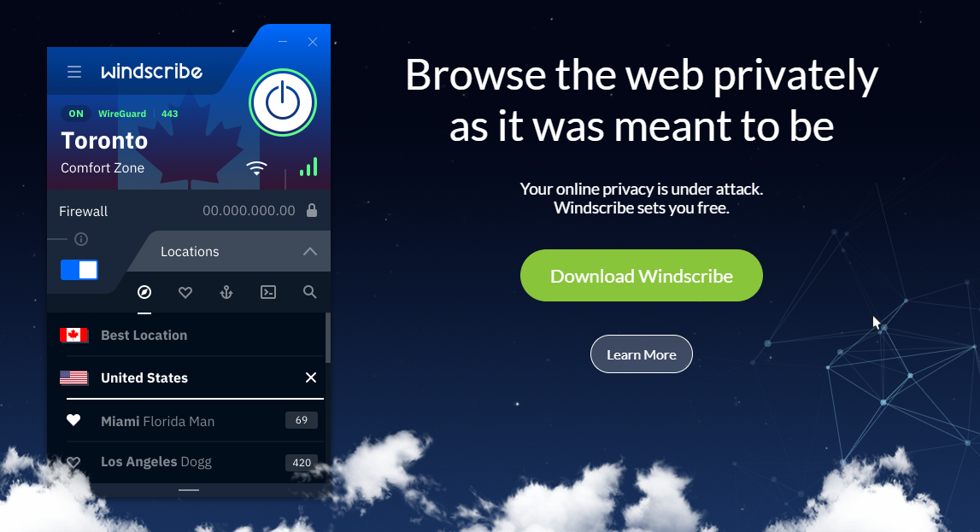Open the terminal config locations tab
Viewport: 980px width, 532px height.
coord(268,292)
